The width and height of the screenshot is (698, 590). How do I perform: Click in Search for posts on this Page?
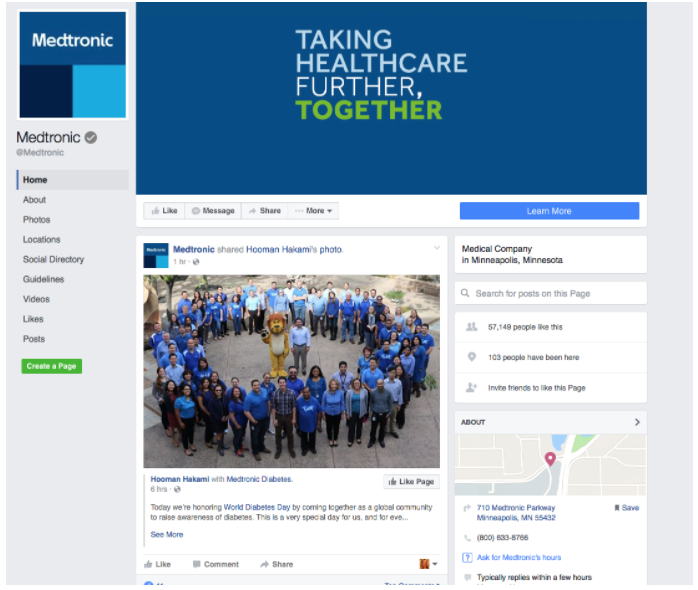pyautogui.click(x=551, y=293)
